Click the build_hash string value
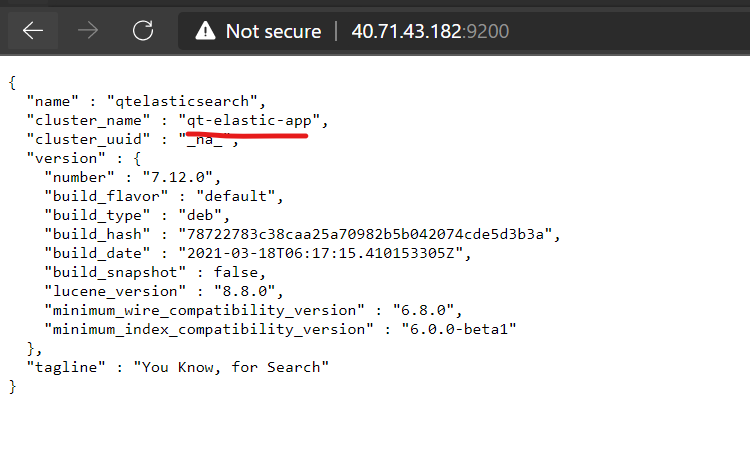Image resolution: width=750 pixels, height=451 pixels. 365,234
